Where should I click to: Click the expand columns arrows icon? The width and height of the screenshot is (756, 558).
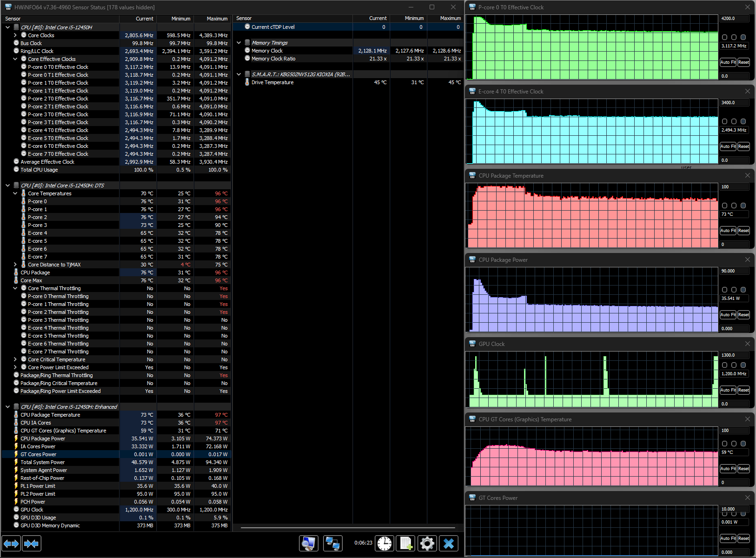[x=11, y=543]
